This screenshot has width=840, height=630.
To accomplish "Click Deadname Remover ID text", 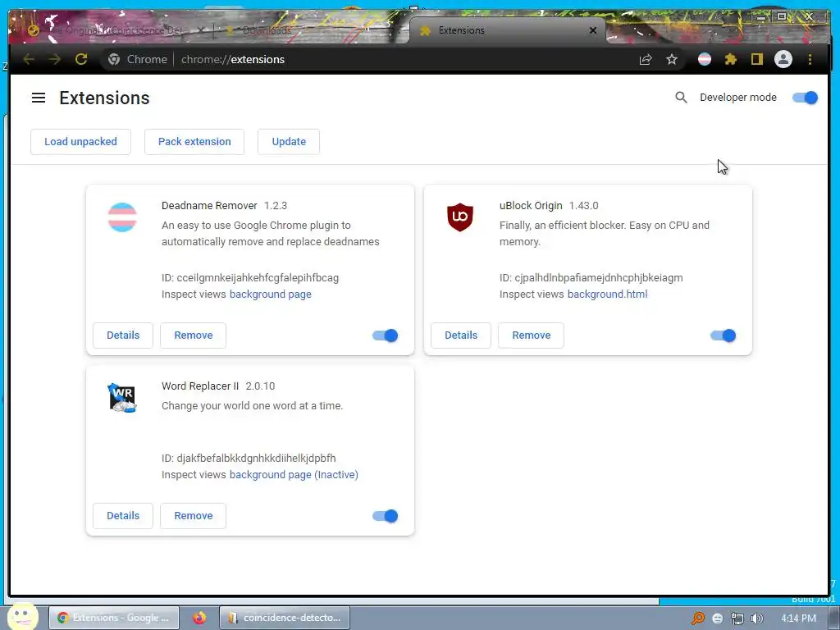I will click(250, 278).
